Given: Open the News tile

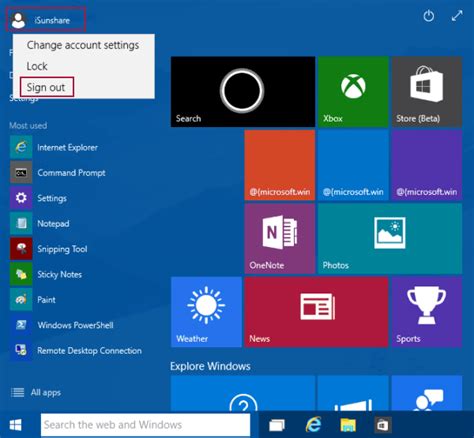Looking at the screenshot, I should (x=317, y=312).
